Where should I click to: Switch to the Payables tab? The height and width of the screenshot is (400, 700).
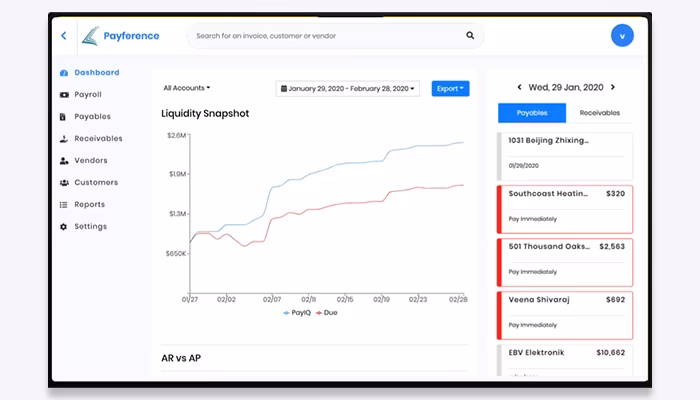click(x=532, y=113)
